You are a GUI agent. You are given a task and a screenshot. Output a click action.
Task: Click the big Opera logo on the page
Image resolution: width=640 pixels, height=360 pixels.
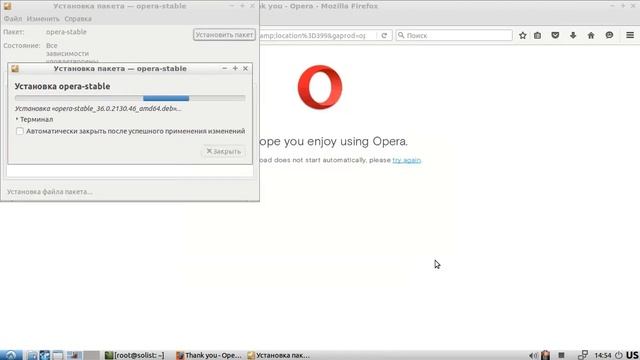[320, 87]
